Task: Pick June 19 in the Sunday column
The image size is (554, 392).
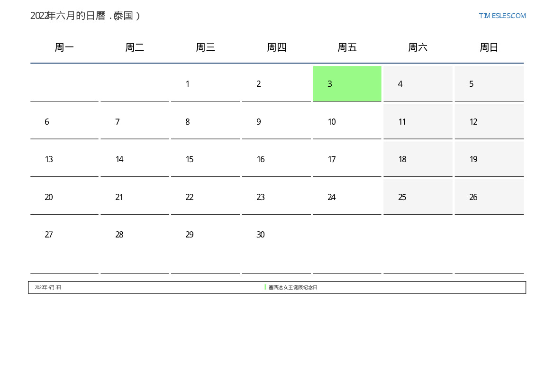Action: click(489, 159)
